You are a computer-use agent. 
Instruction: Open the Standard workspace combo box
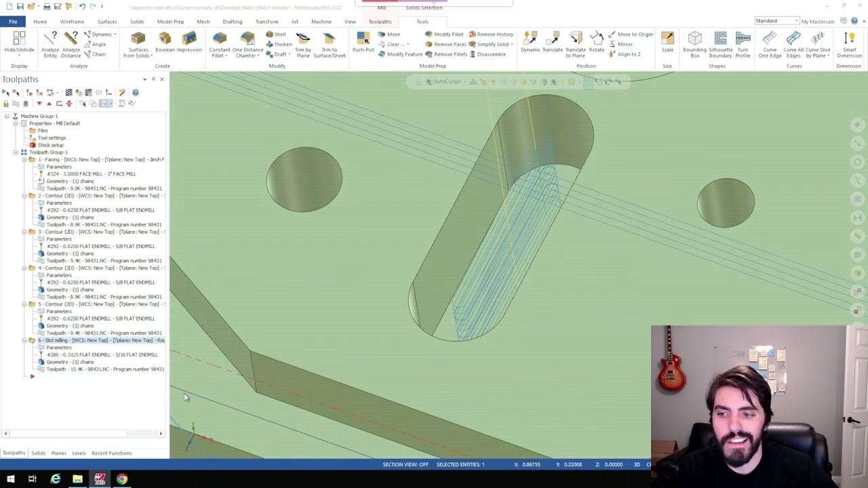coord(777,21)
